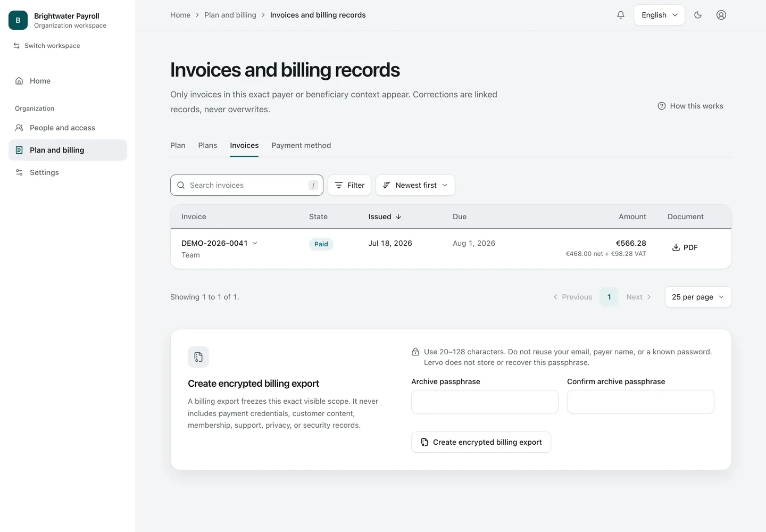
Task: Click Create encrypted billing export button
Action: 481,442
